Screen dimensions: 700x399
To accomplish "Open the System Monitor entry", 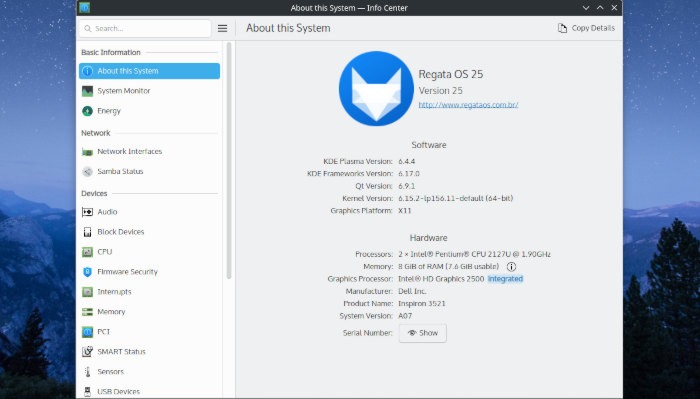I will point(149,91).
